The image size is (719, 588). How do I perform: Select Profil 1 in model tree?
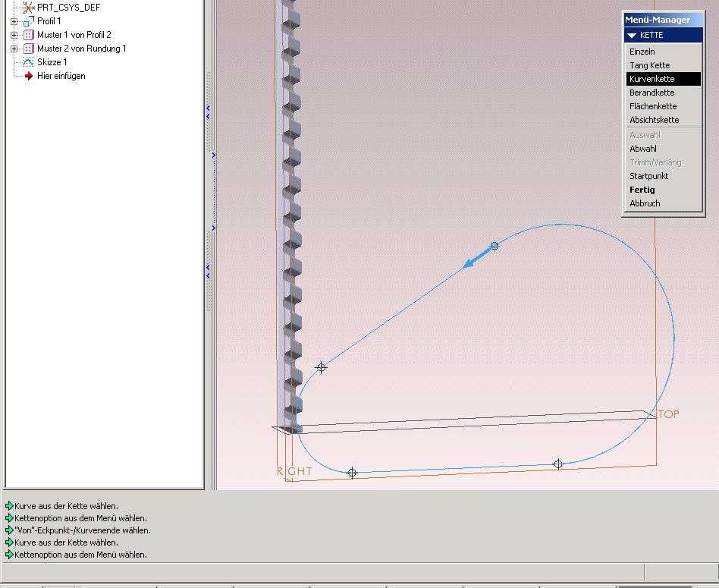coord(49,21)
